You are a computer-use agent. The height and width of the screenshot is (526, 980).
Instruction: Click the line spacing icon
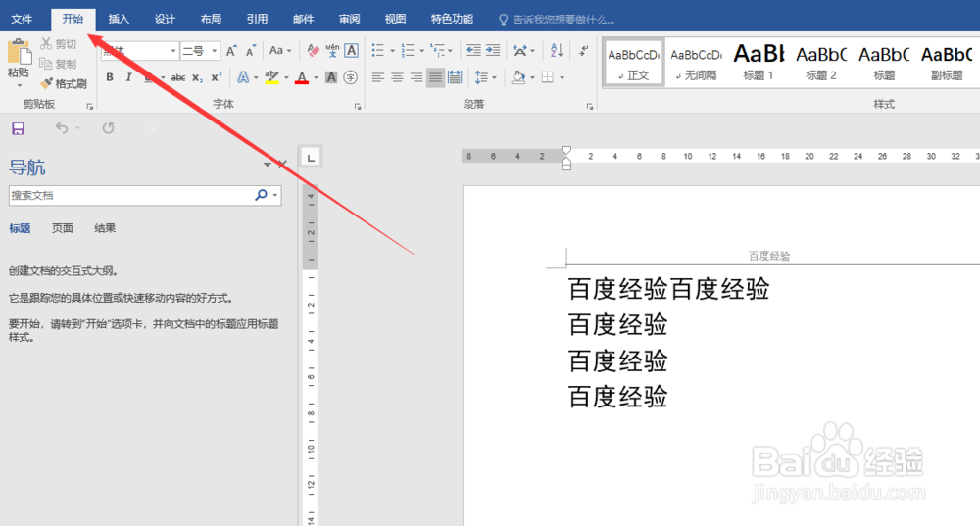(481, 77)
